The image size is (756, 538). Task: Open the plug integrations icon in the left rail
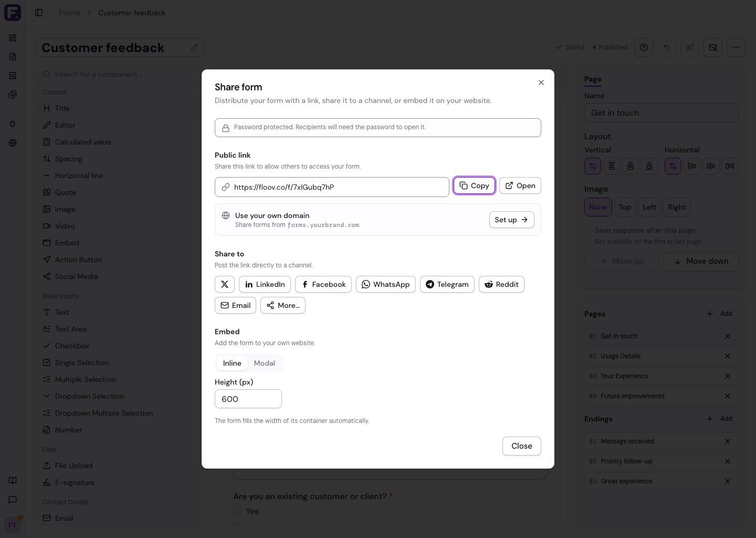click(x=13, y=124)
